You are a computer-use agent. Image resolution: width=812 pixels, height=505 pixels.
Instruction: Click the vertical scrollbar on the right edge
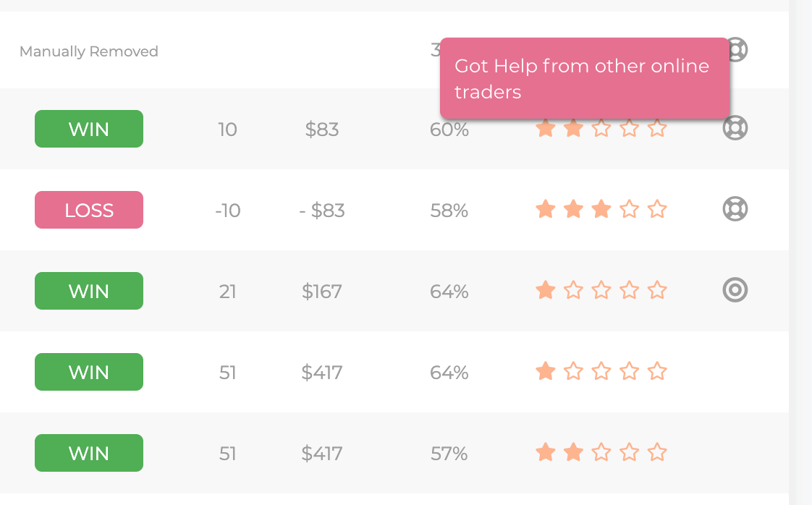point(800,252)
